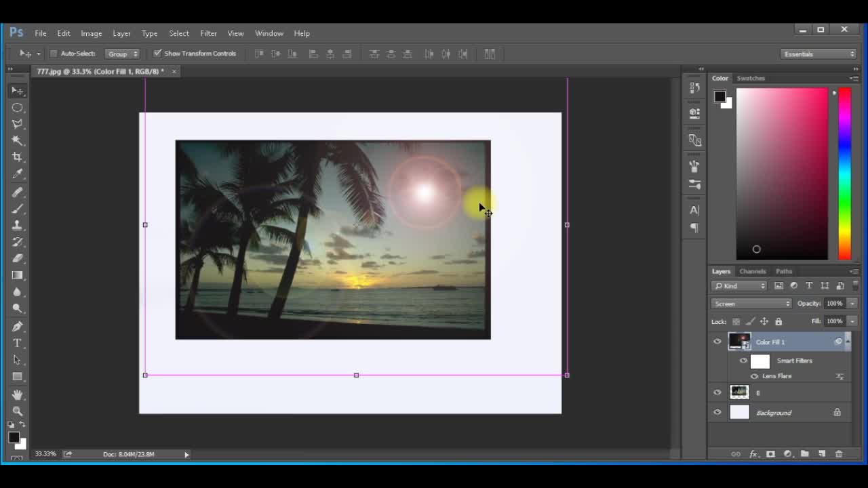Screen dimensions: 868x488
Task: Hide the Background layer
Action: point(717,412)
